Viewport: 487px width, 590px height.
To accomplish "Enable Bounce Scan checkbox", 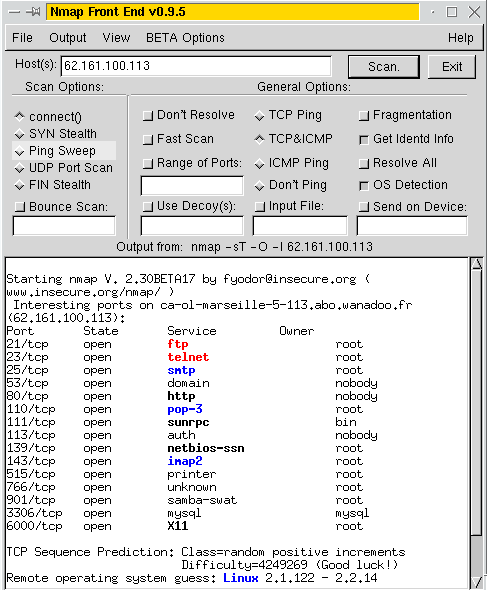I will click(x=20, y=207).
